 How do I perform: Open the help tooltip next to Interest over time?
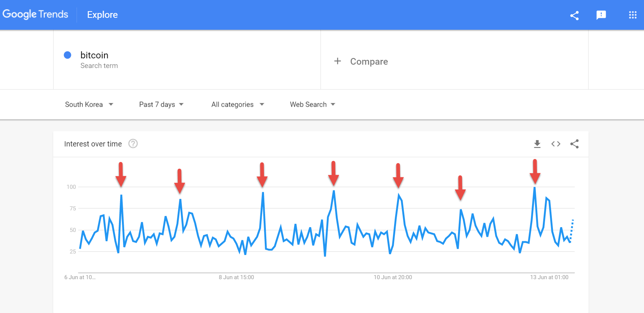133,143
